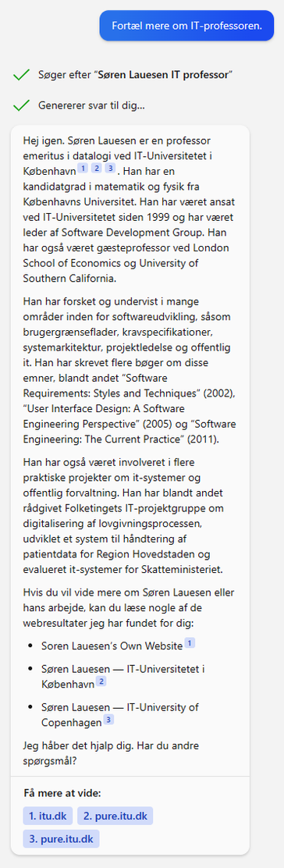284x868 pixels.
Task: Open the '2. pure.itu.dk' source chip
Action: 115,816
